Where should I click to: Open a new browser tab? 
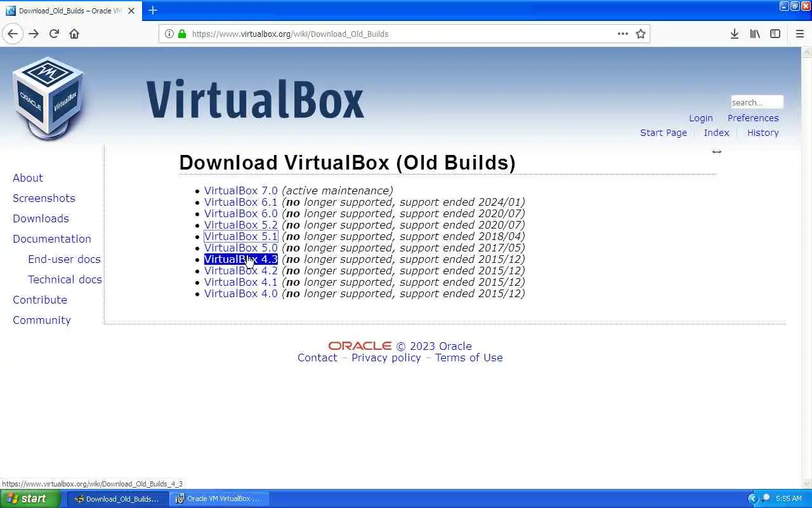[x=153, y=10]
